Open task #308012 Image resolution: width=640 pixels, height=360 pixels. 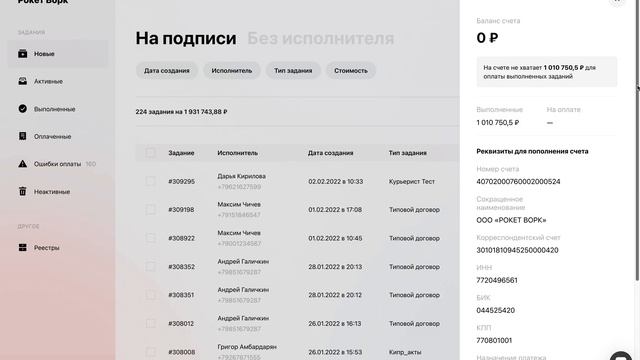pos(181,323)
